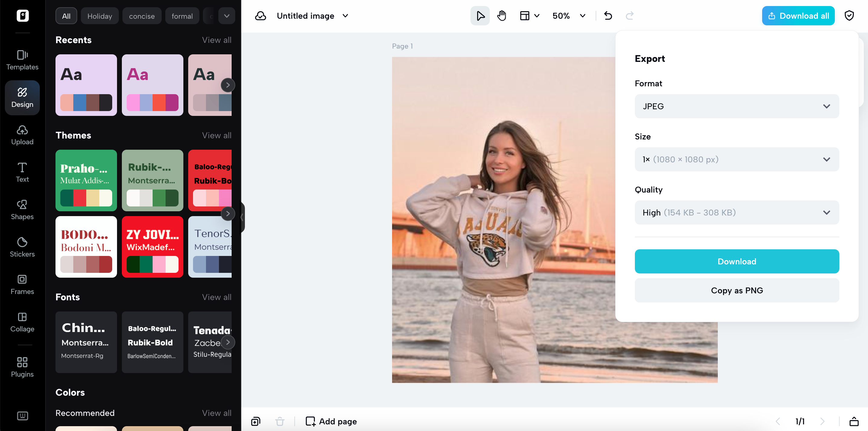Open the Collage sidebar tool
Image resolution: width=868 pixels, height=431 pixels.
click(x=22, y=322)
